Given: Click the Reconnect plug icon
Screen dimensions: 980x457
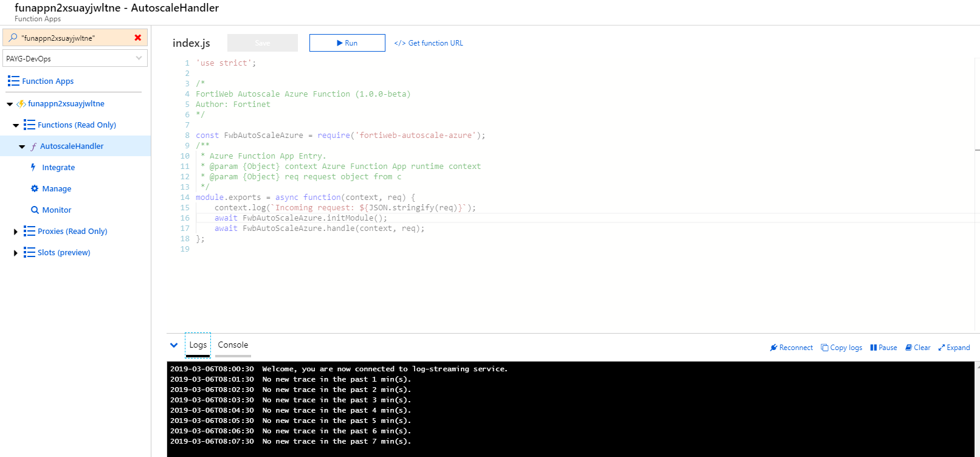Looking at the screenshot, I should click(x=773, y=348).
